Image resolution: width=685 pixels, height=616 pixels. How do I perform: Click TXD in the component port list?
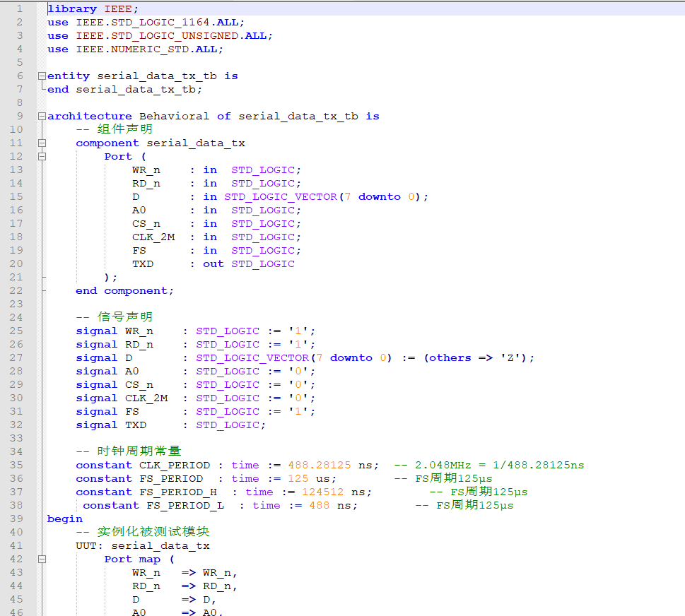142,264
